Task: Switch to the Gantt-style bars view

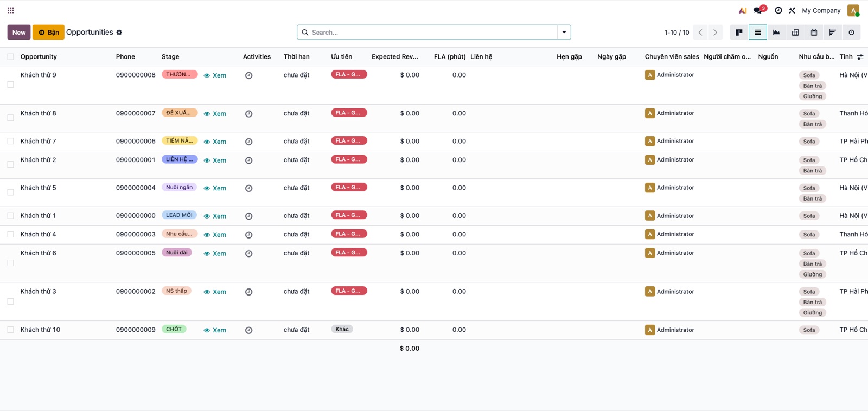Action: pyautogui.click(x=832, y=33)
